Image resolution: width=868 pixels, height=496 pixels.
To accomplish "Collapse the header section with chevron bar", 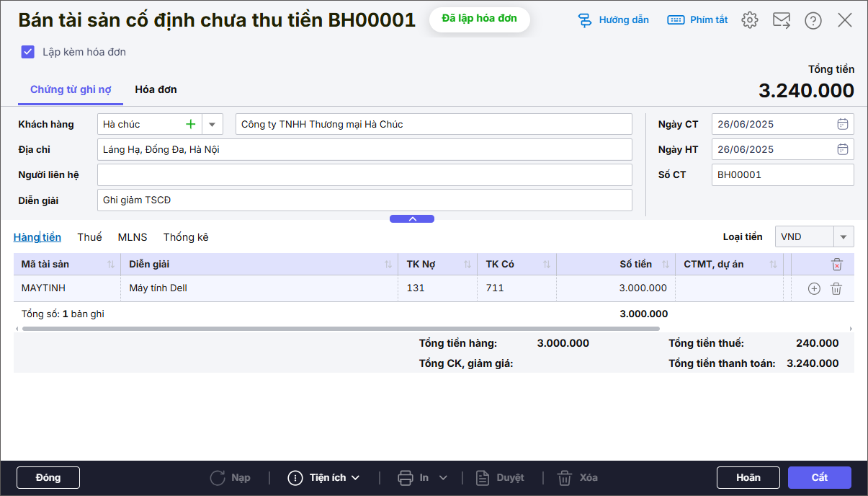I will coord(412,218).
